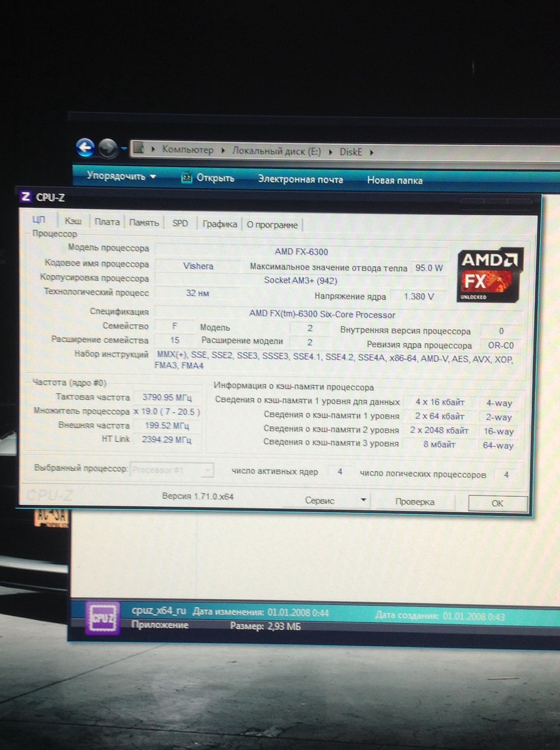Viewport: 560px width, 750px height.
Task: Click Открыть in the Explorer toolbar
Action: (215, 178)
